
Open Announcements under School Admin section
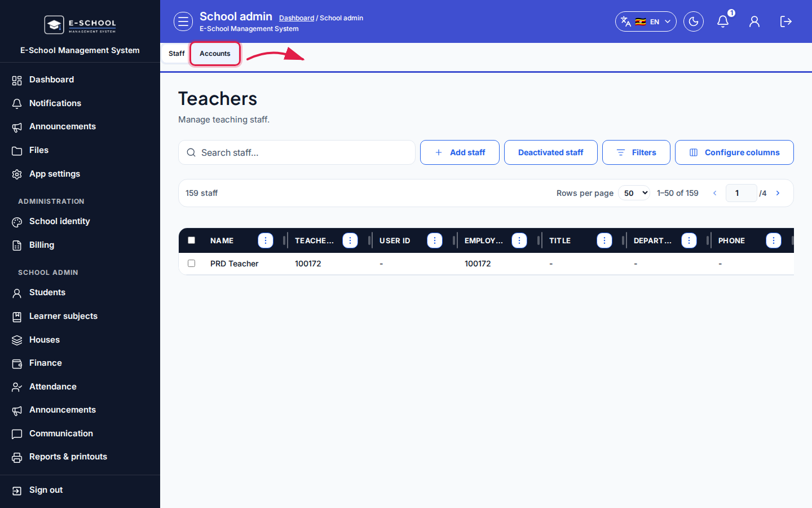[x=80, y=410]
